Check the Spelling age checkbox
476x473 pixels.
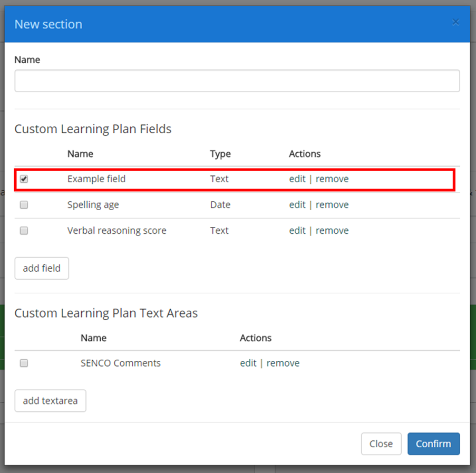tap(24, 204)
